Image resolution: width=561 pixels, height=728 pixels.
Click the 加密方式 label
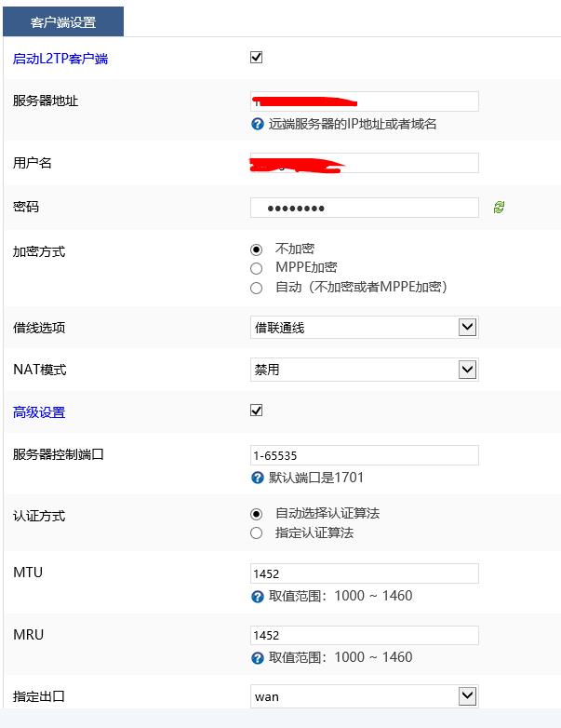(39, 251)
